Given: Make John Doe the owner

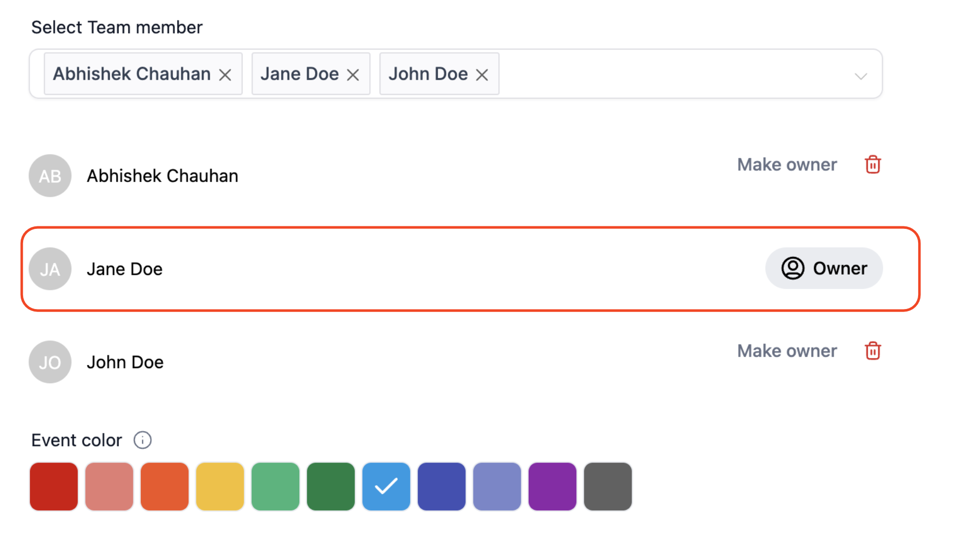Looking at the screenshot, I should tap(787, 351).
